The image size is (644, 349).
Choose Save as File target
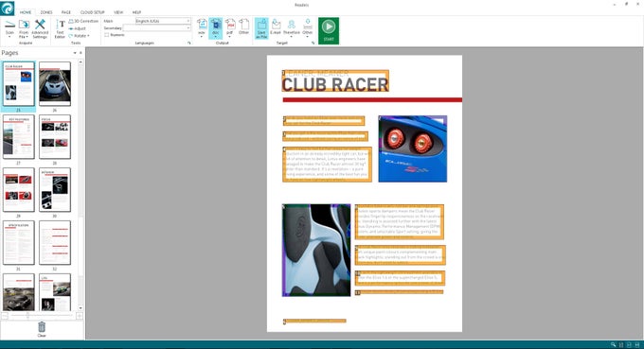pyautogui.click(x=261, y=28)
